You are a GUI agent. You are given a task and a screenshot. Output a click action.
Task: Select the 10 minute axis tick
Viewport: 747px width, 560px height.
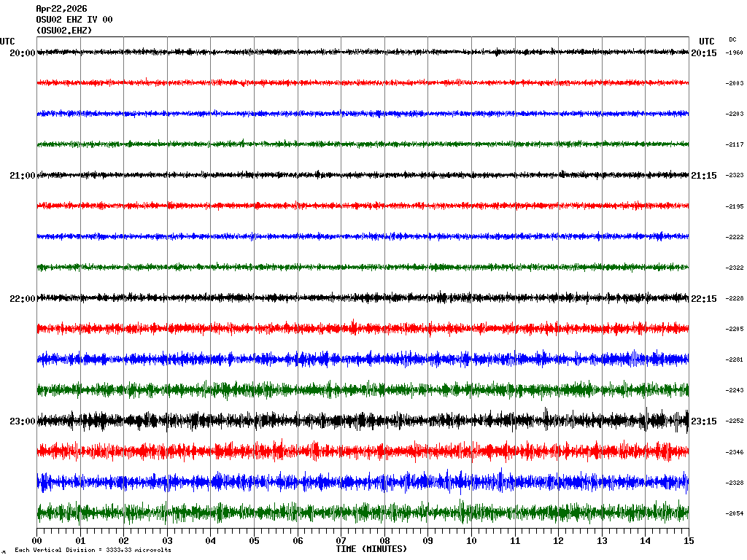[471, 541]
